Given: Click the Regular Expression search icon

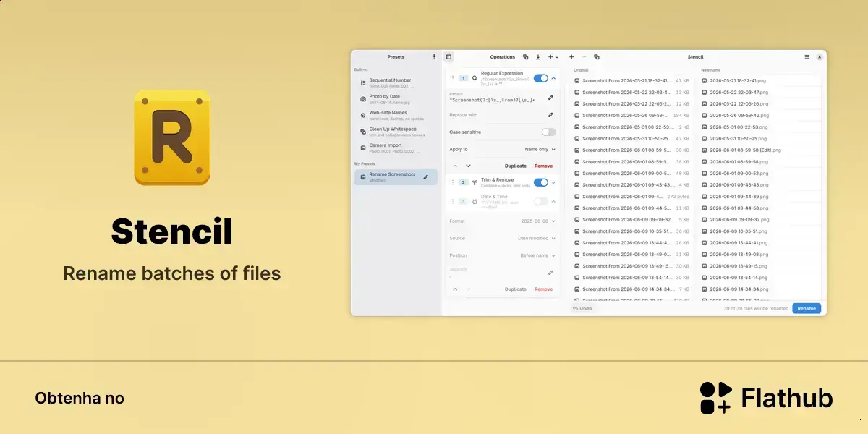Looking at the screenshot, I should point(475,77).
